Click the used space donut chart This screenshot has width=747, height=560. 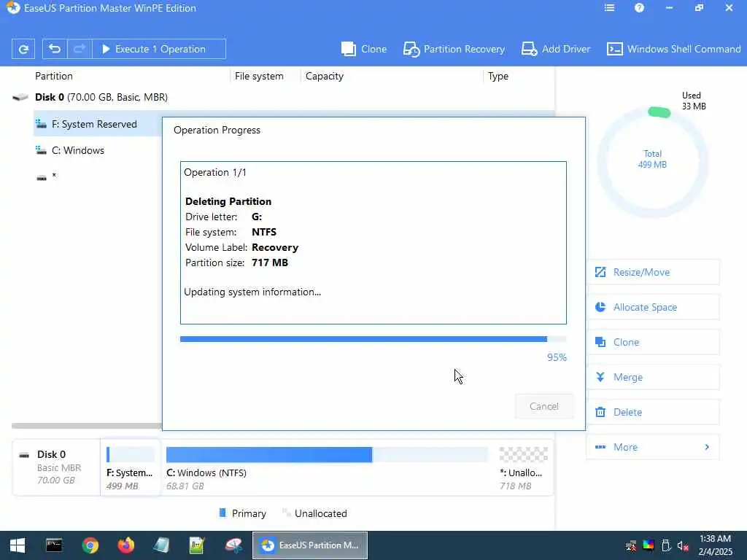coord(652,162)
